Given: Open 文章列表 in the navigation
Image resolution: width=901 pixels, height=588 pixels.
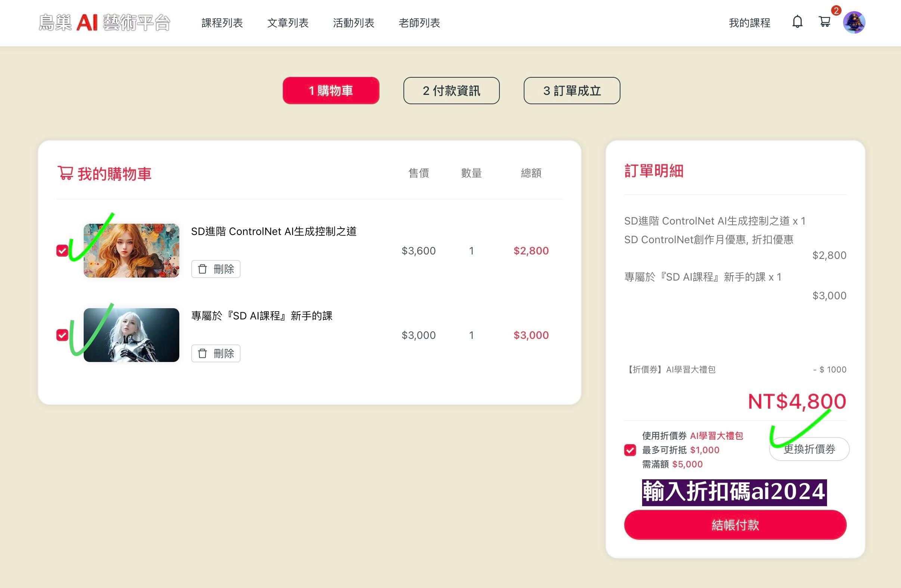Looking at the screenshot, I should 288,23.
